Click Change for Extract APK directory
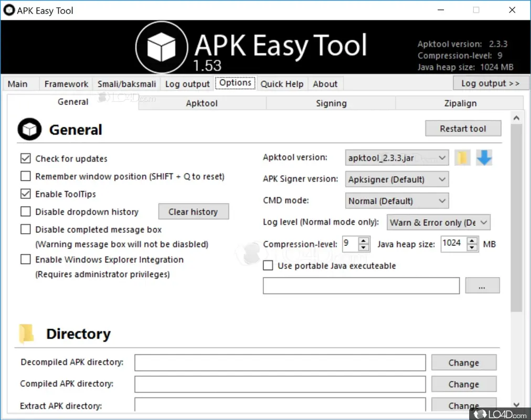 [464, 405]
